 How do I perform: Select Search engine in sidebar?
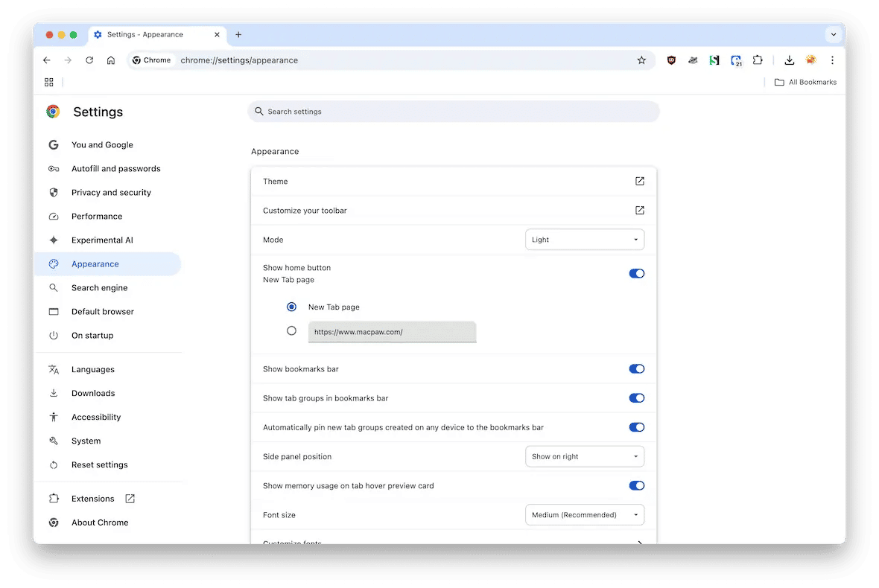tap(99, 288)
